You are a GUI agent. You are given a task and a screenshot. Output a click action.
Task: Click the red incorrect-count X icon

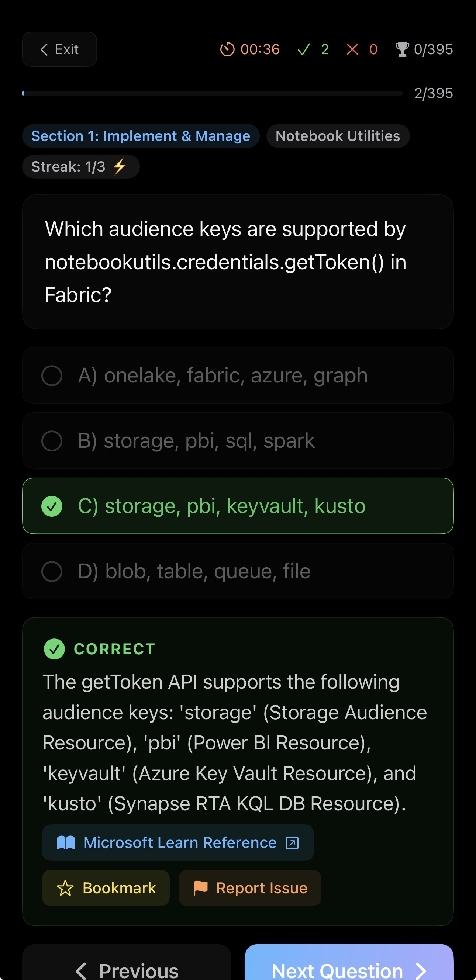point(352,49)
